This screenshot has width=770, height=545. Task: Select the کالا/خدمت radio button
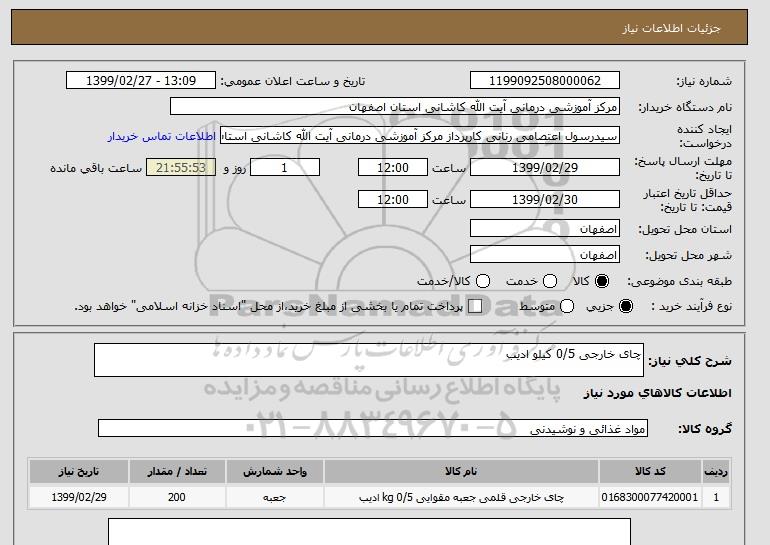(483, 281)
